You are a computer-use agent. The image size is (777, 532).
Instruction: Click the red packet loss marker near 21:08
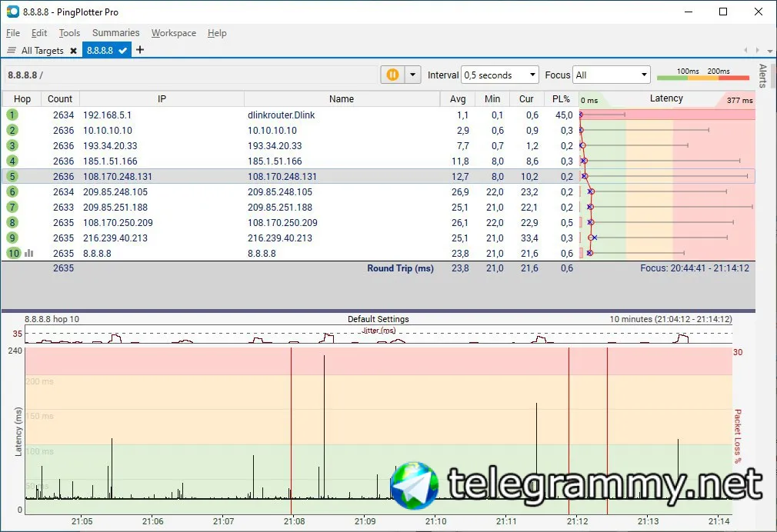click(x=292, y=431)
